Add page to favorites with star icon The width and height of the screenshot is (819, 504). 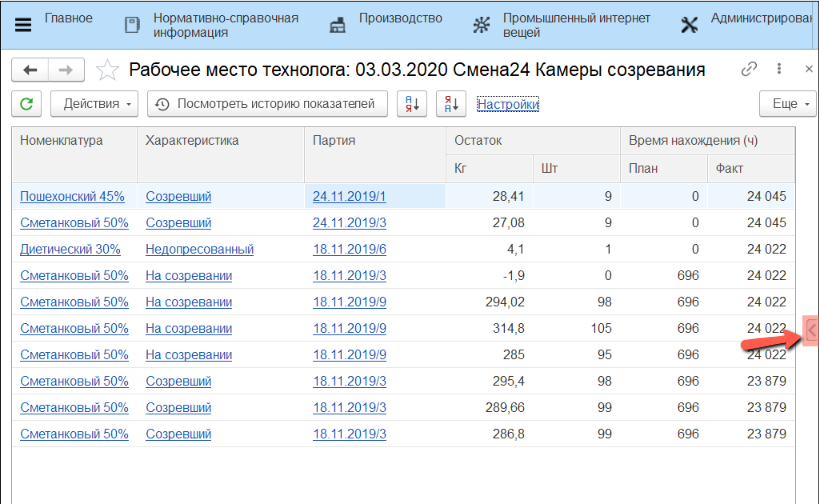coord(107,70)
